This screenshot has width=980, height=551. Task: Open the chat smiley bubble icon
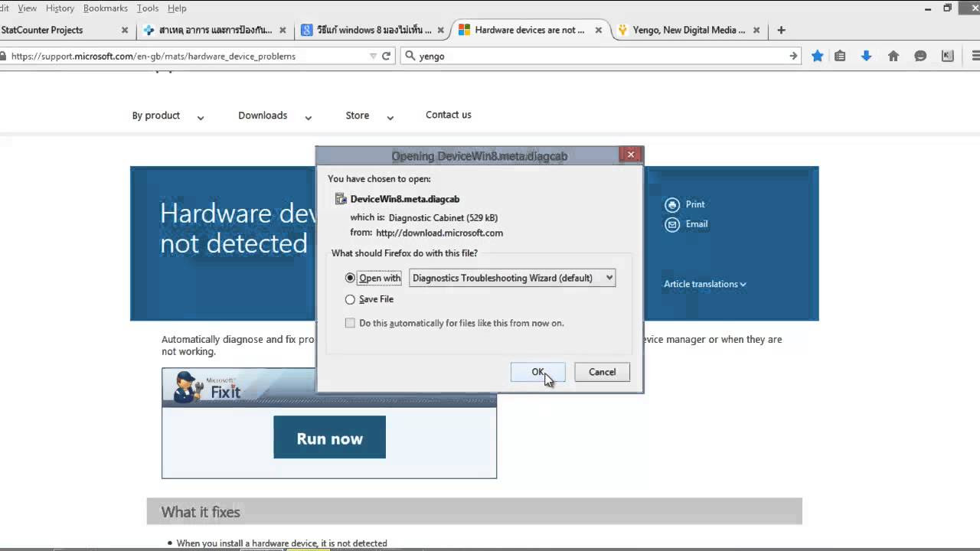(920, 56)
